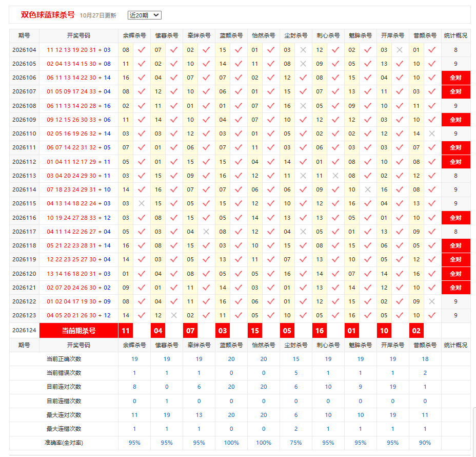Click the 90% accuracy value
The height and width of the screenshot is (457, 476).
425,443
